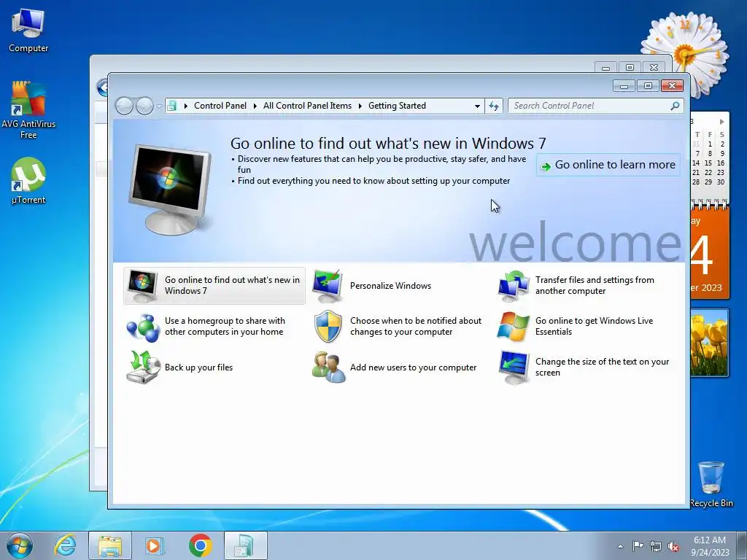747x560 pixels.
Task: Open Windows Explorer taskbar button
Action: coord(110,545)
